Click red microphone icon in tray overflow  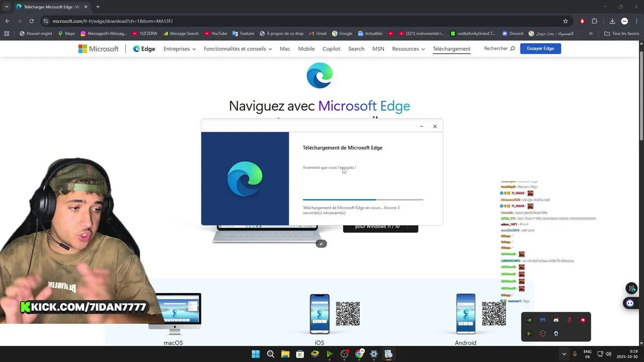570,320
